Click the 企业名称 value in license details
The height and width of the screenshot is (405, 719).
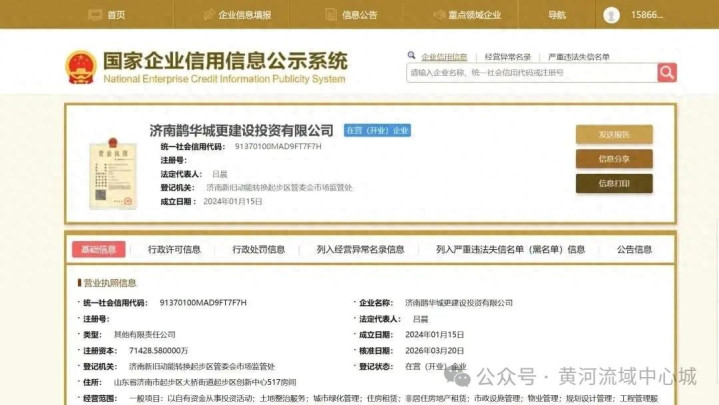pos(459,303)
